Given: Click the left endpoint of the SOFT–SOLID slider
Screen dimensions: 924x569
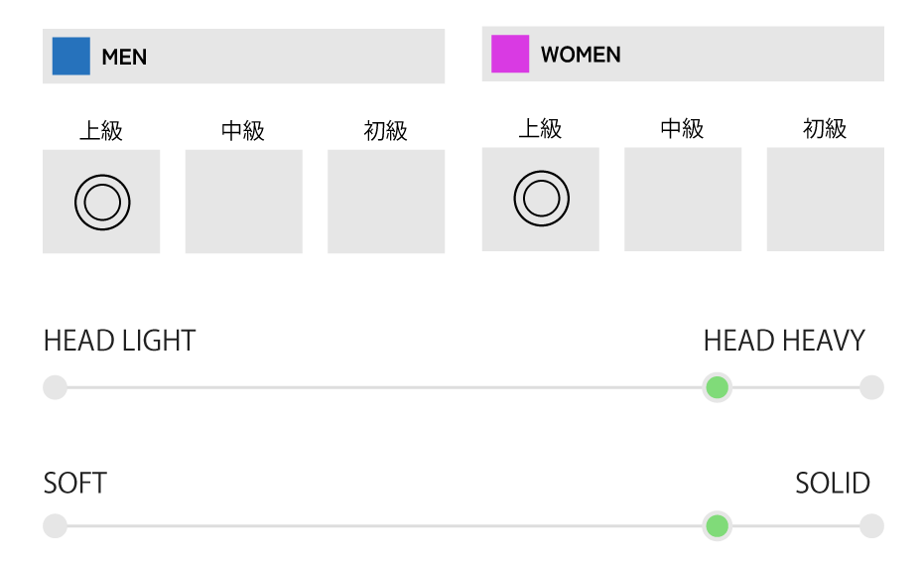Looking at the screenshot, I should coord(56,526).
